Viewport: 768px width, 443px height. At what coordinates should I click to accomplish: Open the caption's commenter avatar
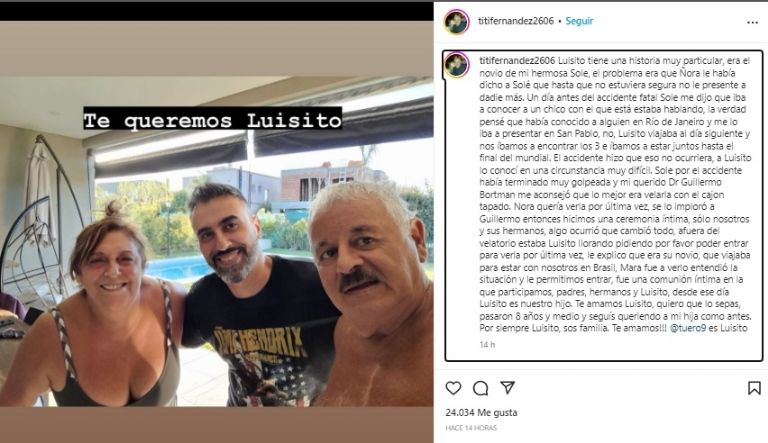(x=457, y=65)
